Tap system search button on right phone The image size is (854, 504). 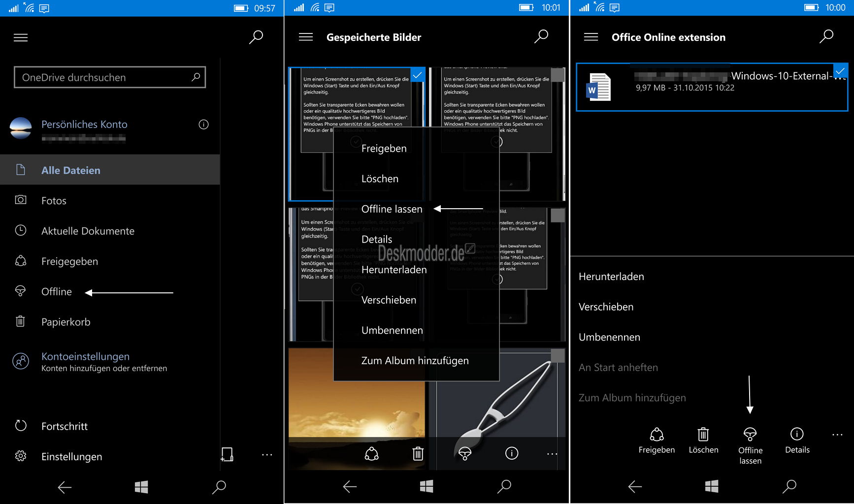(x=789, y=487)
